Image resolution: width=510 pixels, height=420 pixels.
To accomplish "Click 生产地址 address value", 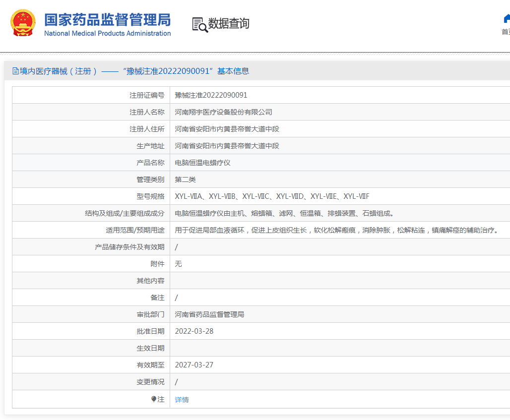I will tap(227, 146).
